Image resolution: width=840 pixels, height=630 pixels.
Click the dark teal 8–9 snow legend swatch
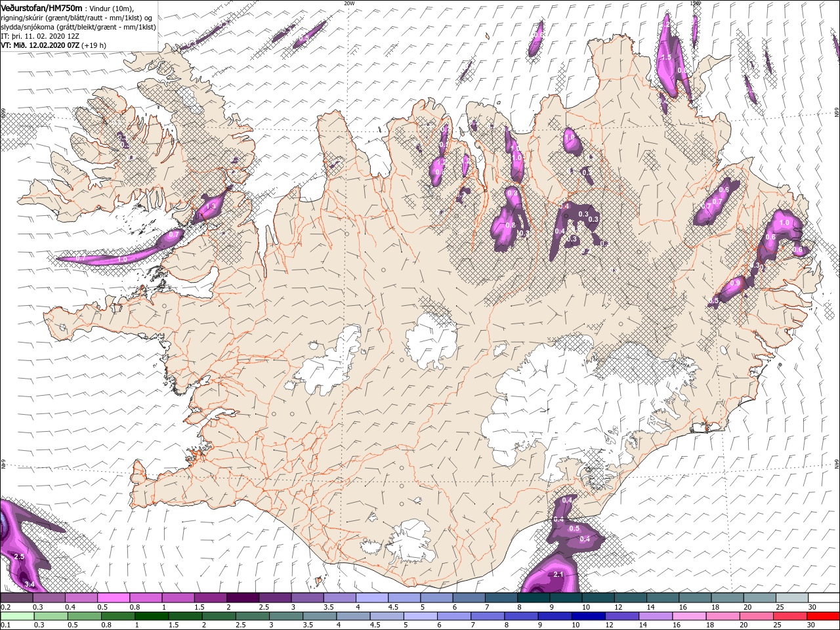click(533, 598)
